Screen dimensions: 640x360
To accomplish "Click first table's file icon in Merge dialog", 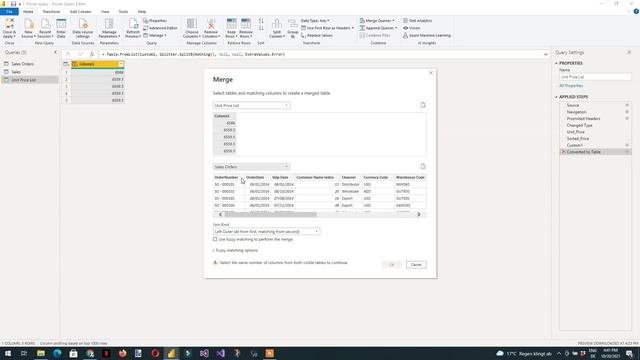I will pos(423,105).
